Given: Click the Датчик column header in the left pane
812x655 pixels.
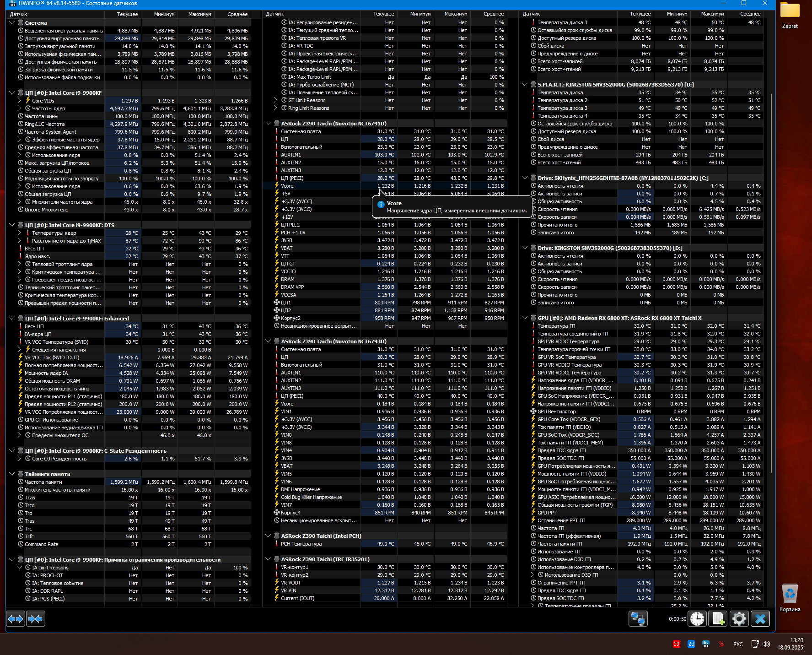Looking at the screenshot, I should 55,14.
